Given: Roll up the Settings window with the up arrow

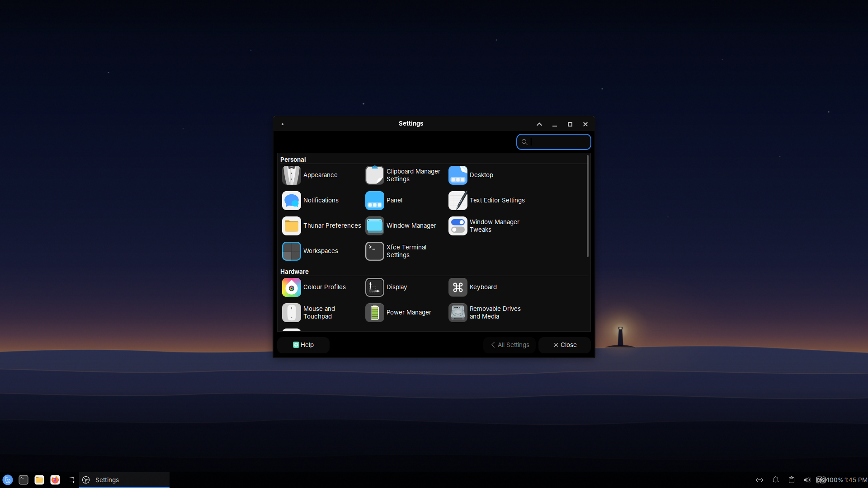Looking at the screenshot, I should point(539,124).
